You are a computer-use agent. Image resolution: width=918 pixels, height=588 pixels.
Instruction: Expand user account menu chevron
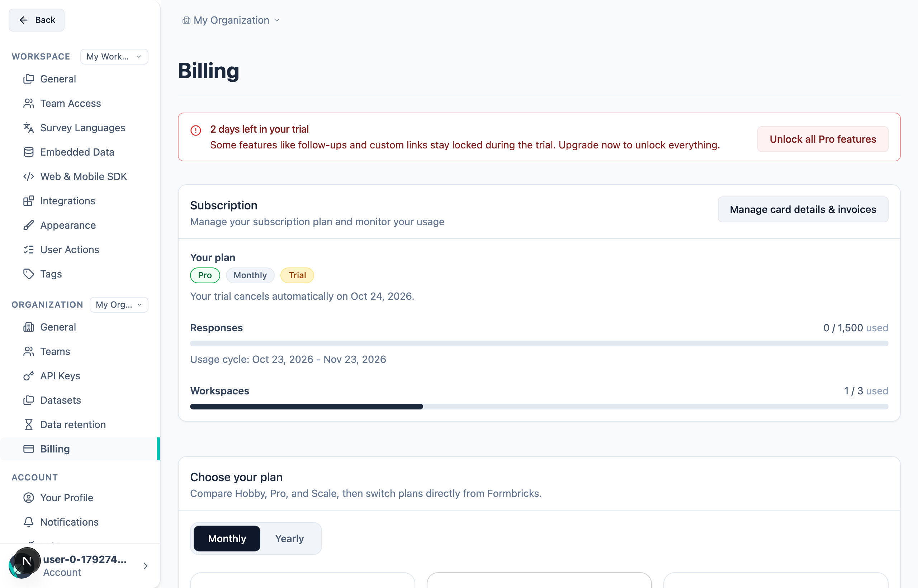click(x=146, y=566)
